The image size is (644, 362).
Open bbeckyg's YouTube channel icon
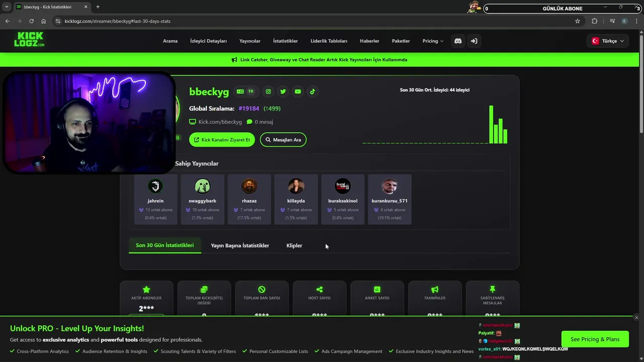[298, 92]
